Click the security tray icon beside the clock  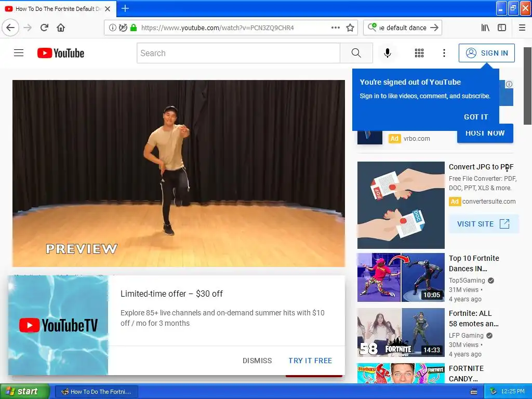coord(494,392)
